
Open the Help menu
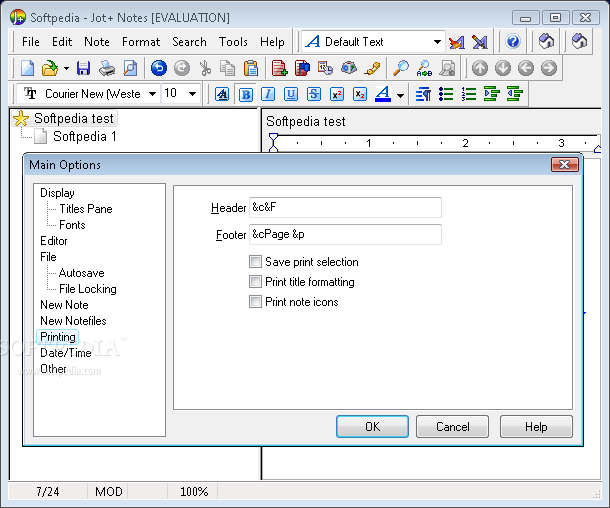coord(272,42)
